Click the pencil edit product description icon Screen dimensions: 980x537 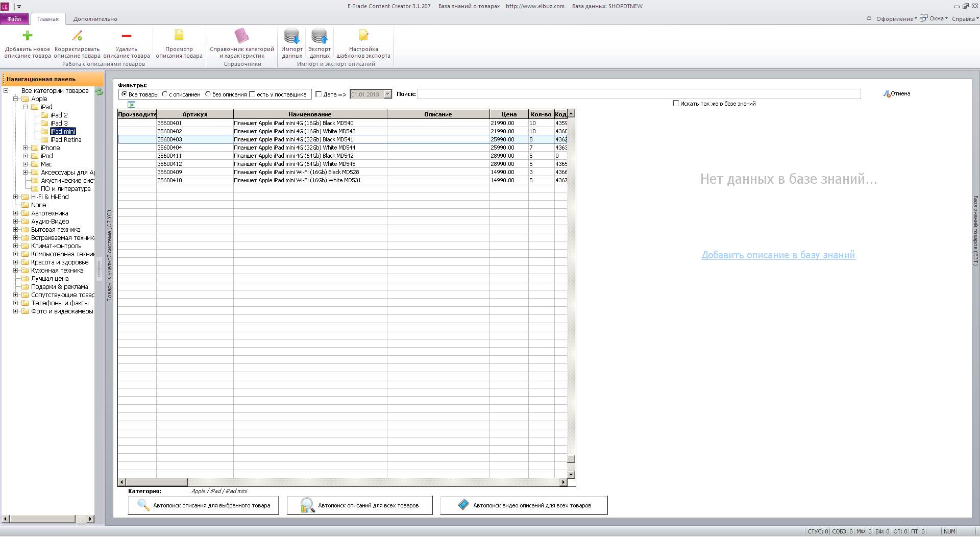click(77, 35)
